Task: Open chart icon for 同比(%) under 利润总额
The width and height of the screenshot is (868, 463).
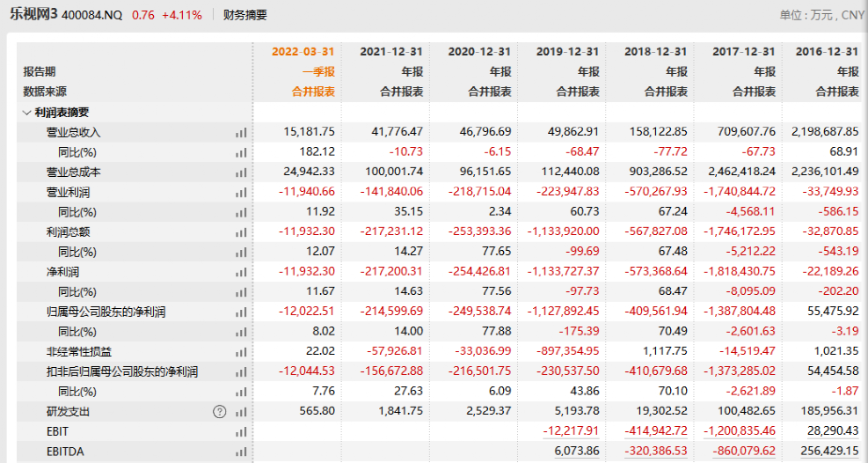Action: point(241,253)
